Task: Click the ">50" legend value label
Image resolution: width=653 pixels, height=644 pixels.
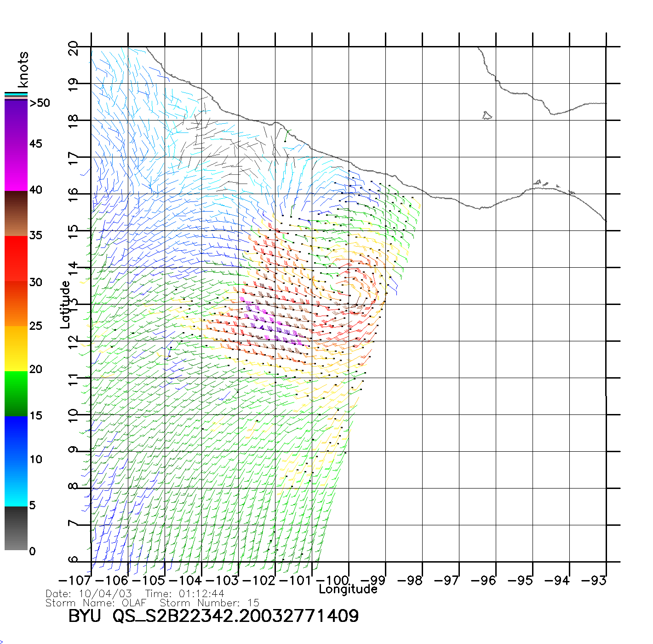Action: (x=40, y=103)
